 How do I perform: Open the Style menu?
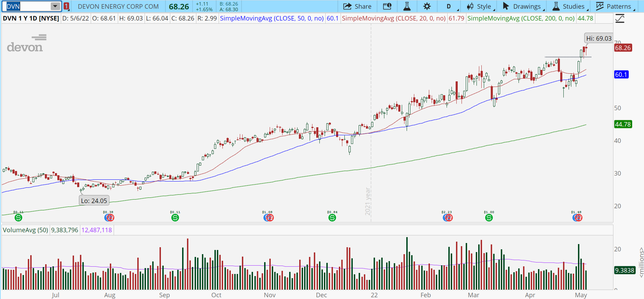(480, 6)
